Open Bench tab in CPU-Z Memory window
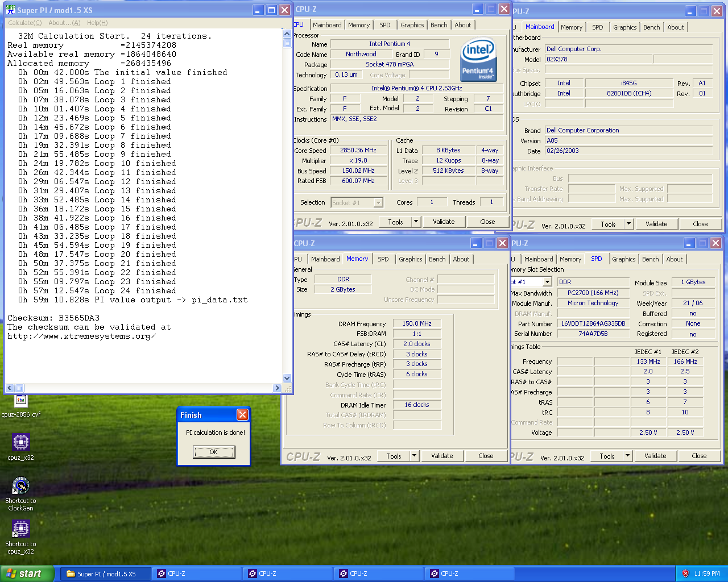 437,259
